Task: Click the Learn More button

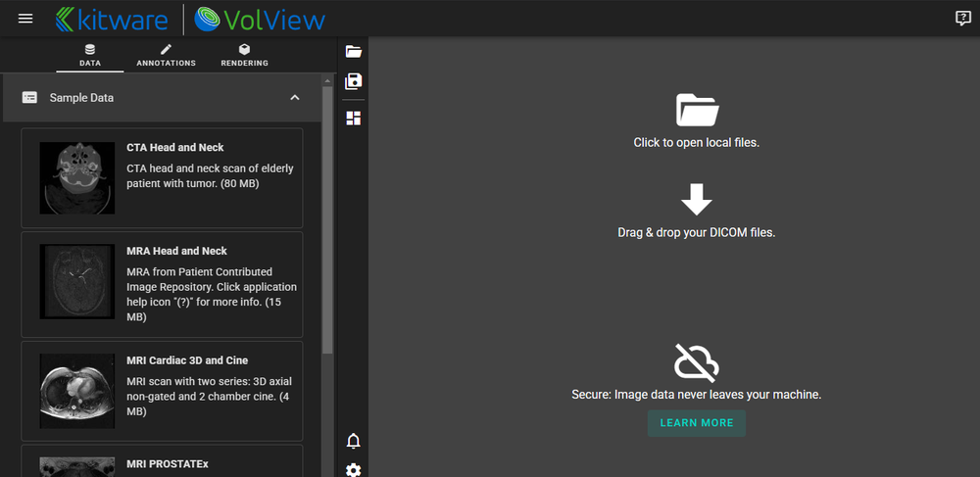Action: (x=697, y=423)
